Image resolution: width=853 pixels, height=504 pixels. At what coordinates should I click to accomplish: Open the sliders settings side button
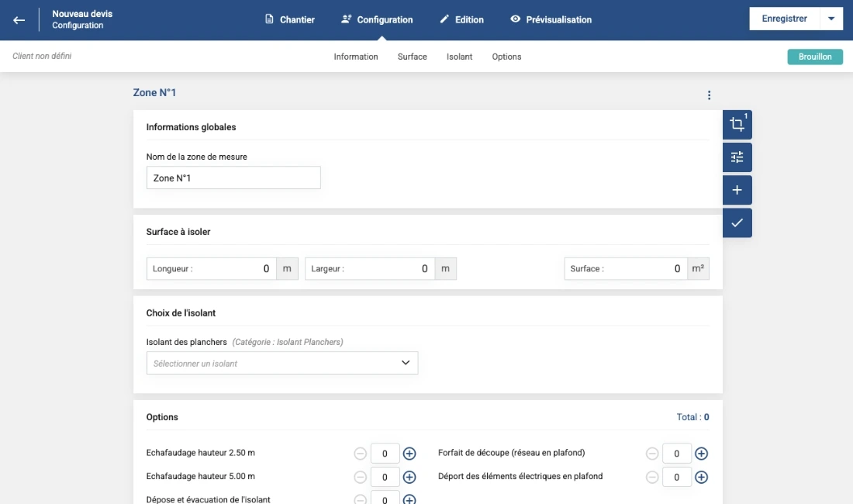point(737,157)
